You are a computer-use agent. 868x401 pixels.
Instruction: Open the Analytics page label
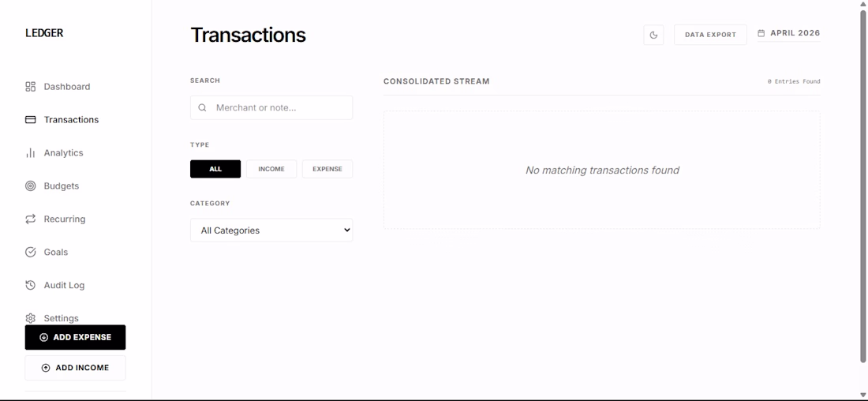pos(64,153)
